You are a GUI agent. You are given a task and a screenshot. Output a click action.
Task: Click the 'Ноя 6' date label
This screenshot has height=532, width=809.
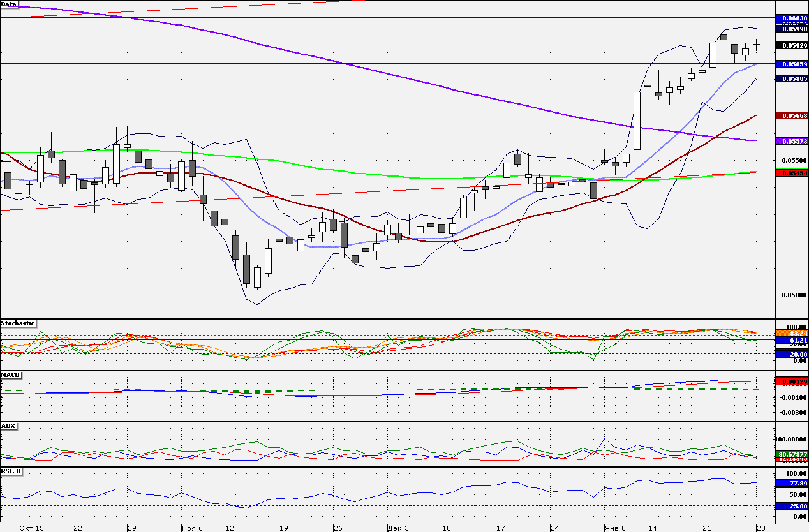(192, 528)
